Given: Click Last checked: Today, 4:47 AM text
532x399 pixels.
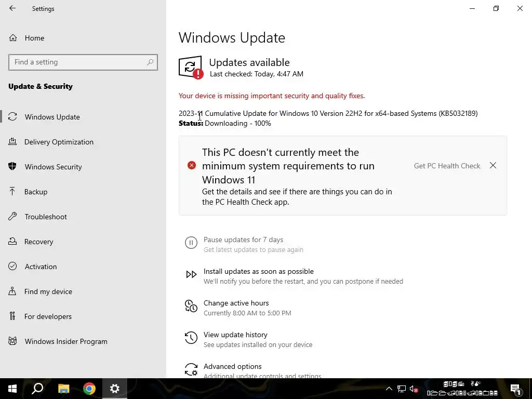Looking at the screenshot, I should pos(257,74).
